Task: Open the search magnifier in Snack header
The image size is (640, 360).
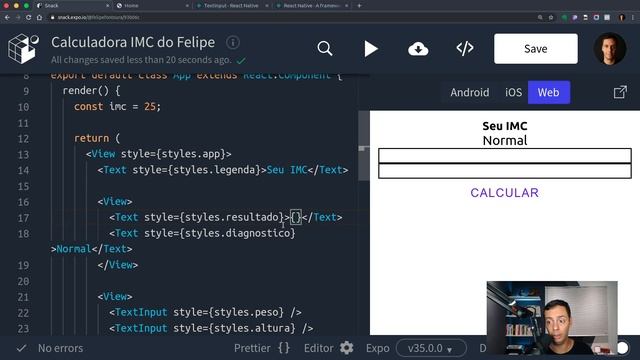Action: point(325,49)
